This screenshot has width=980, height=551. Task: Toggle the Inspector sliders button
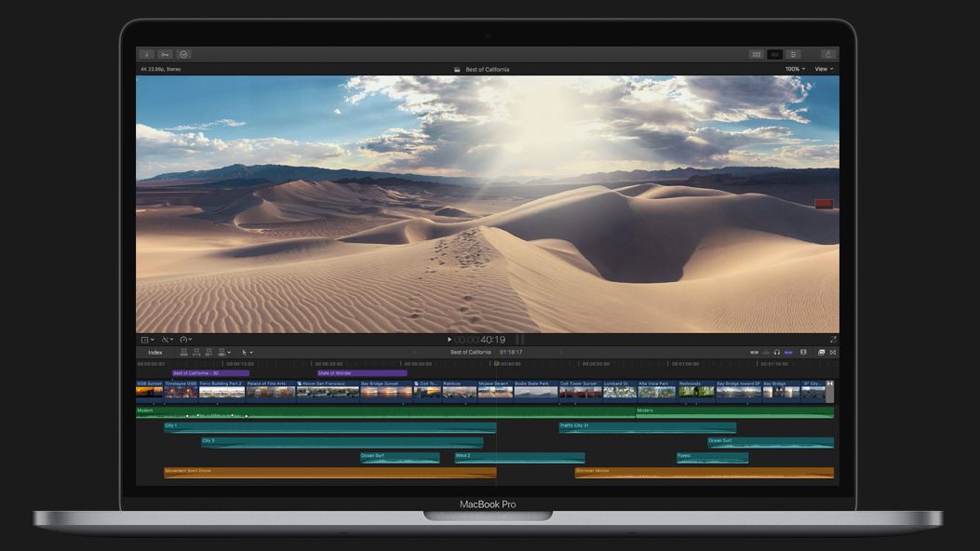[x=793, y=55]
